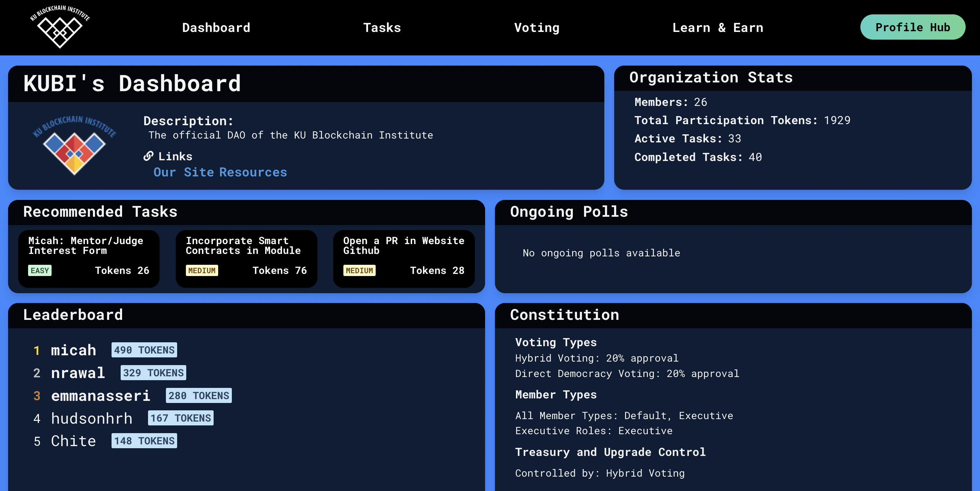Open the Resources link
Image resolution: width=980 pixels, height=491 pixels.
pos(253,172)
